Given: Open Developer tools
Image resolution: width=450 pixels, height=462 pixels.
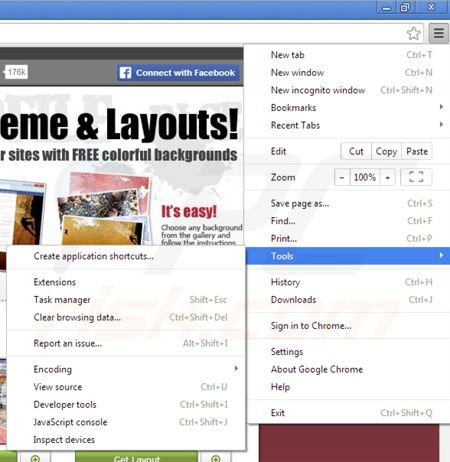Looking at the screenshot, I should (126, 405).
